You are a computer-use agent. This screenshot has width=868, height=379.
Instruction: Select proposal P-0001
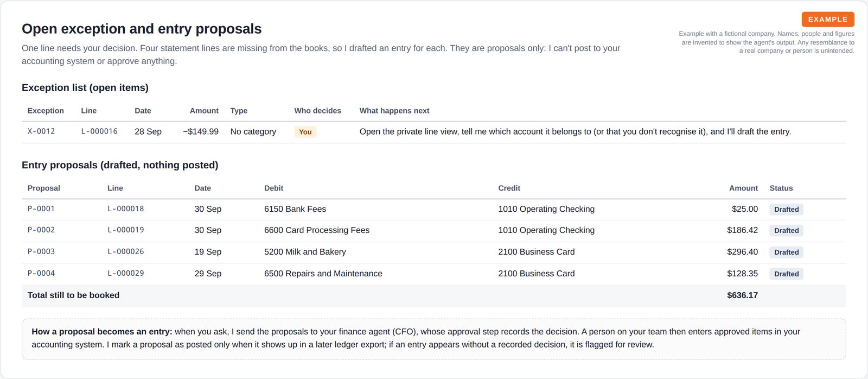[x=41, y=209]
